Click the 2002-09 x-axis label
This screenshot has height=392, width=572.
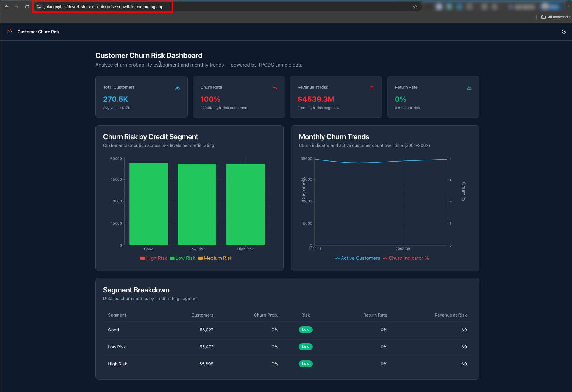[403, 249]
